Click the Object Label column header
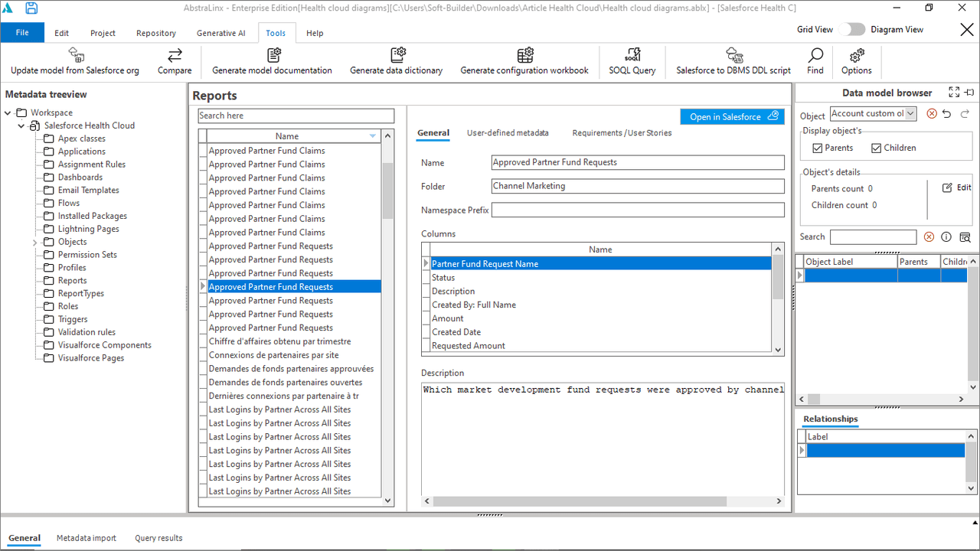This screenshot has height=551, width=980. click(x=850, y=262)
